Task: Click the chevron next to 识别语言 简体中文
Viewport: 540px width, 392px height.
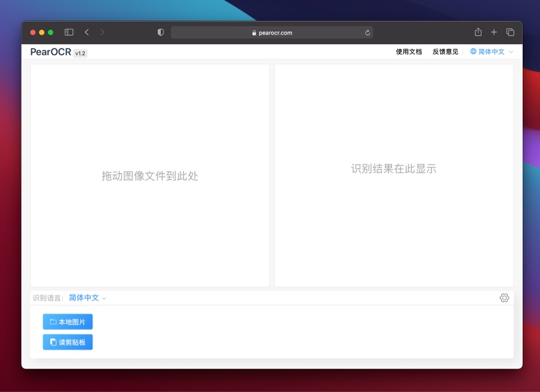Action: point(104,298)
